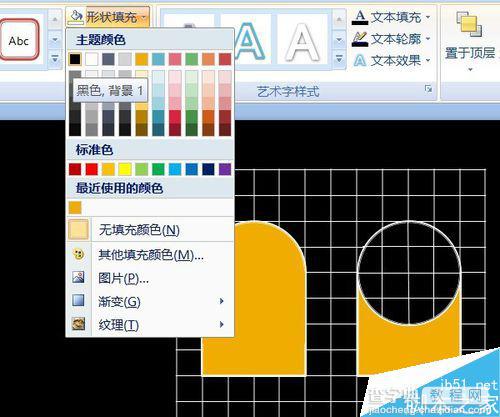Pick orange standard color

pyautogui.click(x=108, y=169)
